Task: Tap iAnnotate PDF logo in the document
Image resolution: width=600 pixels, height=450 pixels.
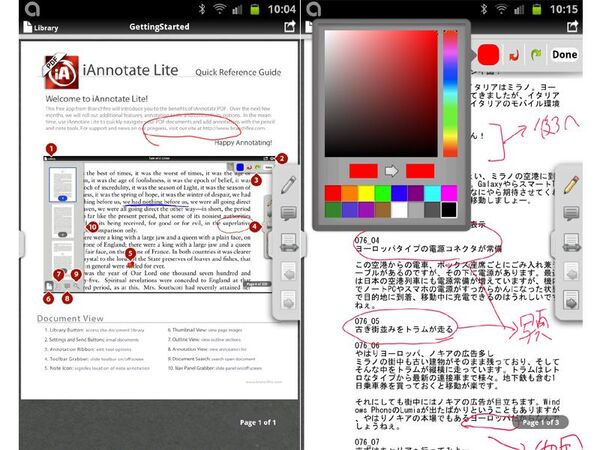Action: pos(61,71)
